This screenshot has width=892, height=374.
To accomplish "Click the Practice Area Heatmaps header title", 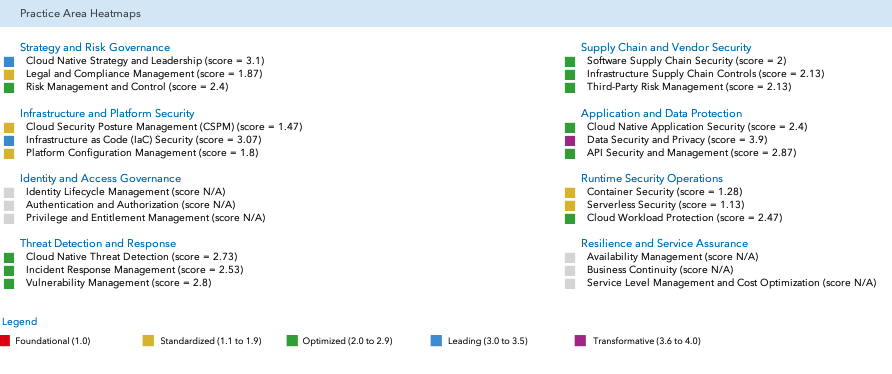I will [x=80, y=13].
